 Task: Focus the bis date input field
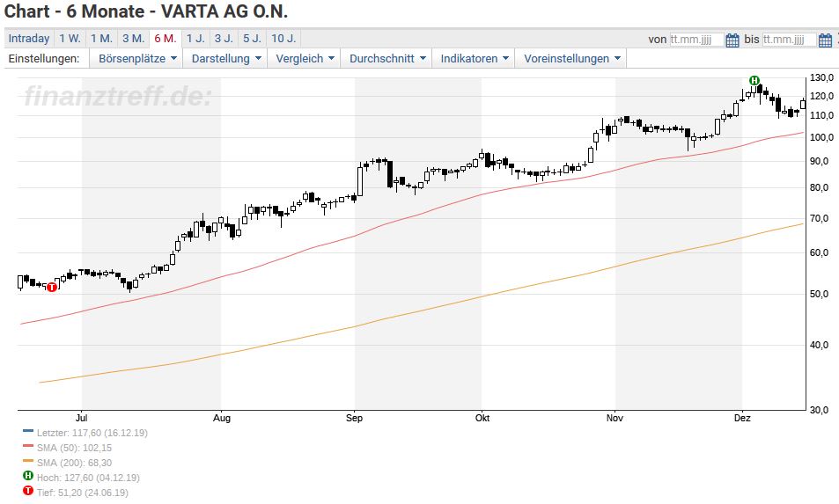(789, 40)
